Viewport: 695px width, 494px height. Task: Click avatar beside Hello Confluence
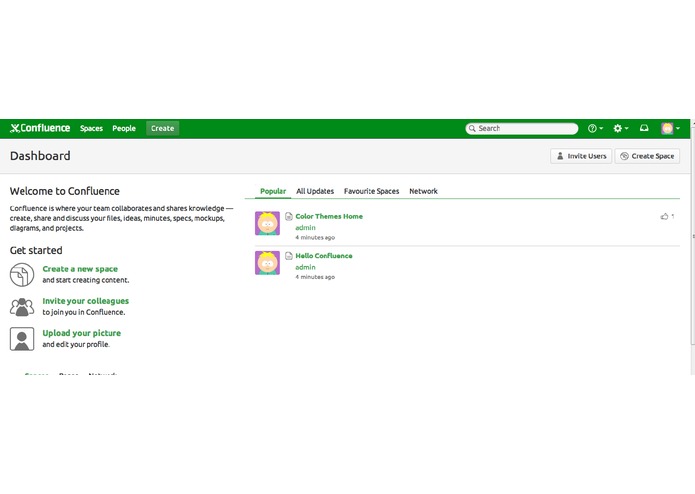tap(267, 263)
